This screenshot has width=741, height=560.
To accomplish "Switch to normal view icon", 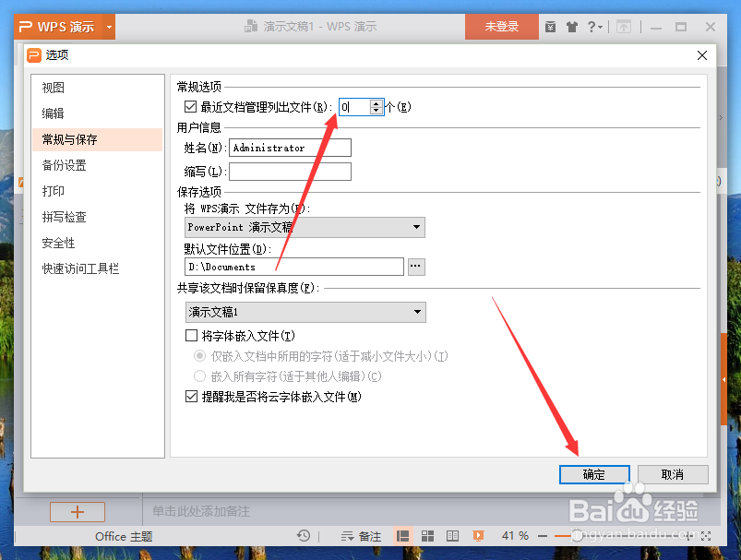I will click(402, 536).
